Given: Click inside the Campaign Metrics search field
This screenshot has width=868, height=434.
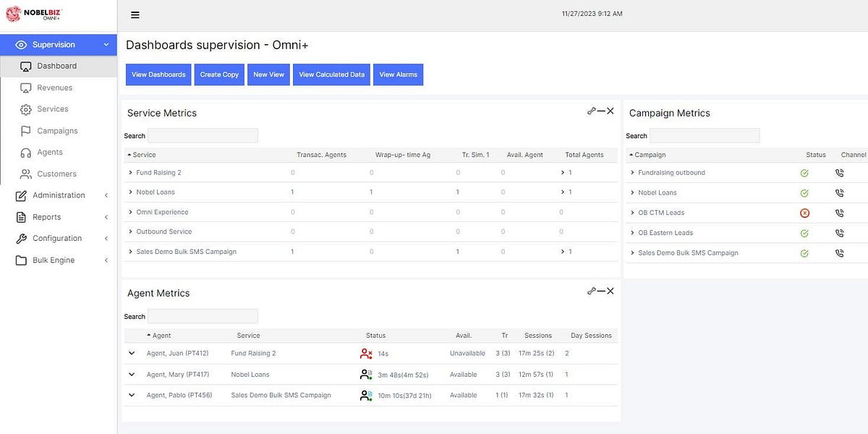Looking at the screenshot, I should tap(705, 135).
